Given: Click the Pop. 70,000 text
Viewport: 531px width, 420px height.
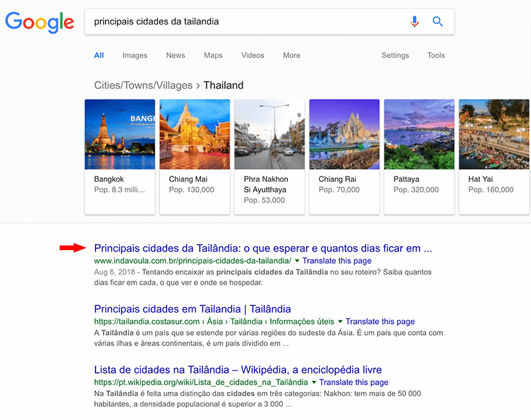Looking at the screenshot, I should pos(339,190).
